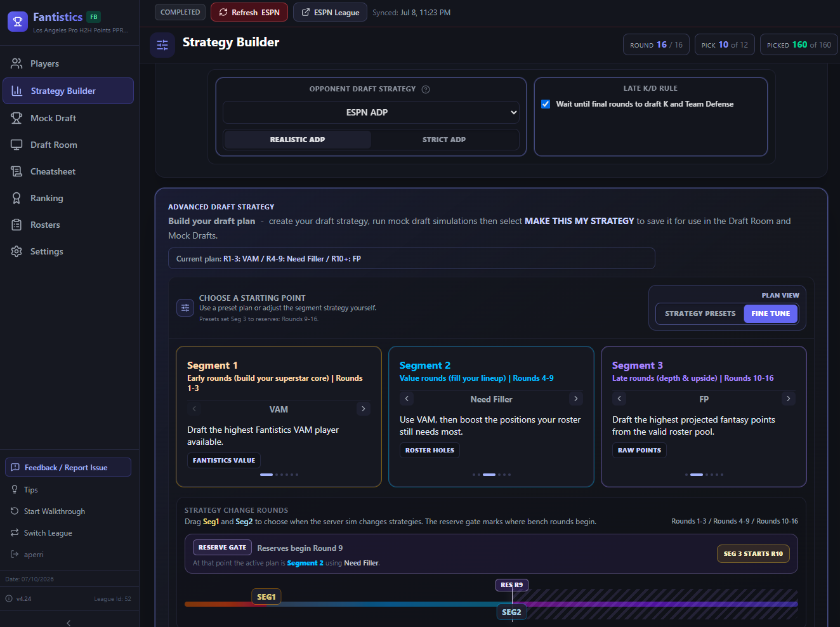Click the Fantistics Value tag in Segment 1
This screenshot has height=627, width=840.
click(224, 460)
